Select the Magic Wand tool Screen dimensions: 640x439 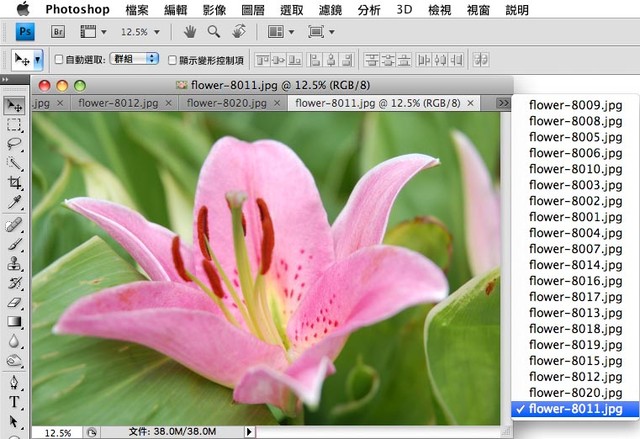[15, 163]
